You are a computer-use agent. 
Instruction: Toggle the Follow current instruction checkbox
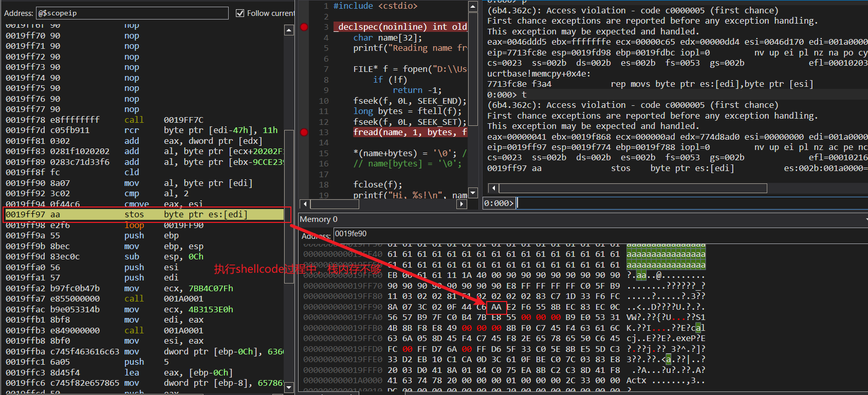pyautogui.click(x=240, y=13)
